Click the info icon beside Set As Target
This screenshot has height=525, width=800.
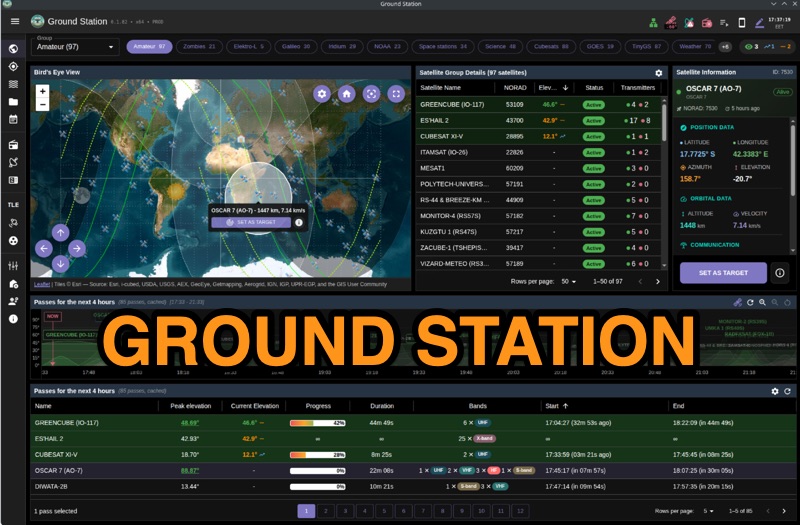tap(780, 273)
